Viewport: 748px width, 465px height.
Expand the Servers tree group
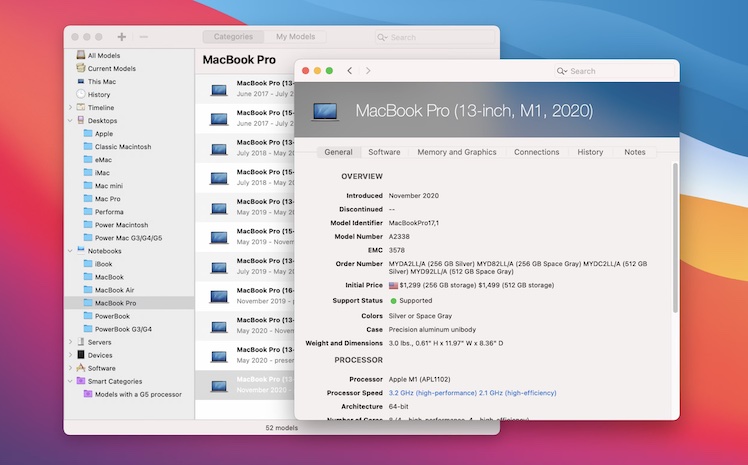pos(70,342)
